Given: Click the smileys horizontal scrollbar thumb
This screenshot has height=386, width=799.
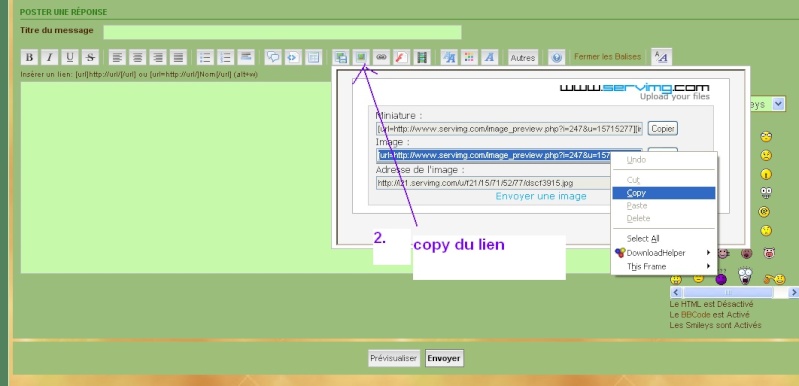Looking at the screenshot, I should click(x=728, y=292).
